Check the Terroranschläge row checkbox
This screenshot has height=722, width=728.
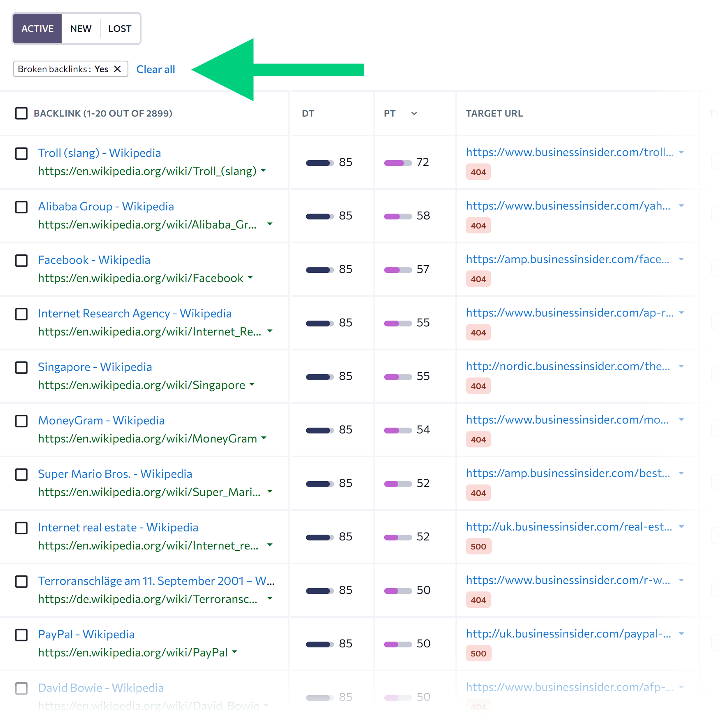coord(22,581)
